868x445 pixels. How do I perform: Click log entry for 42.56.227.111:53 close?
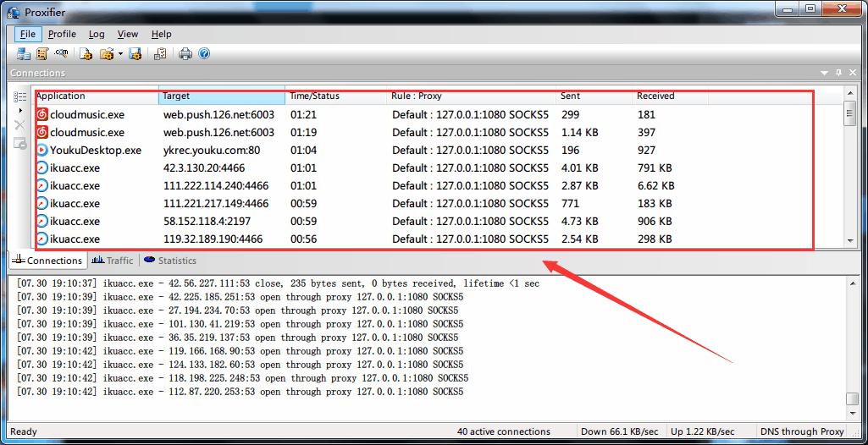[x=278, y=283]
